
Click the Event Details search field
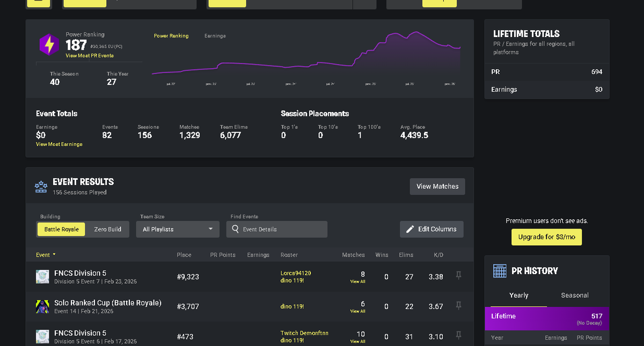coord(276,229)
